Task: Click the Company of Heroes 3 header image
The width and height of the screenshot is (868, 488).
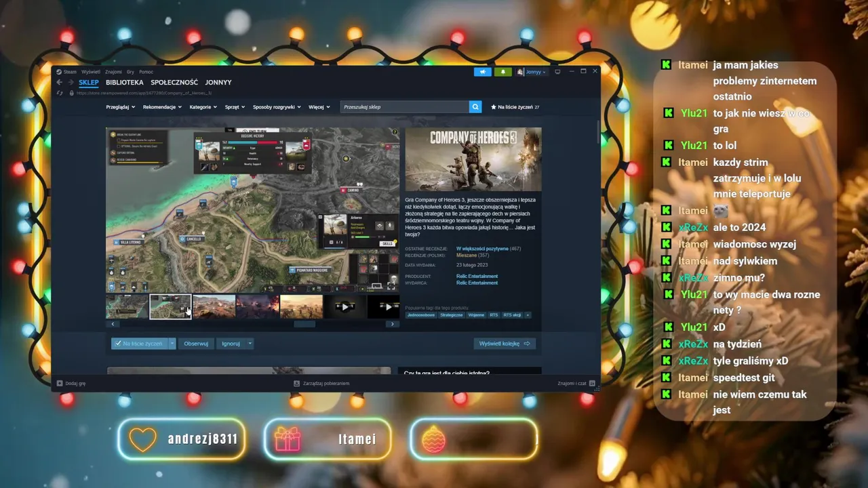Action: click(473, 159)
